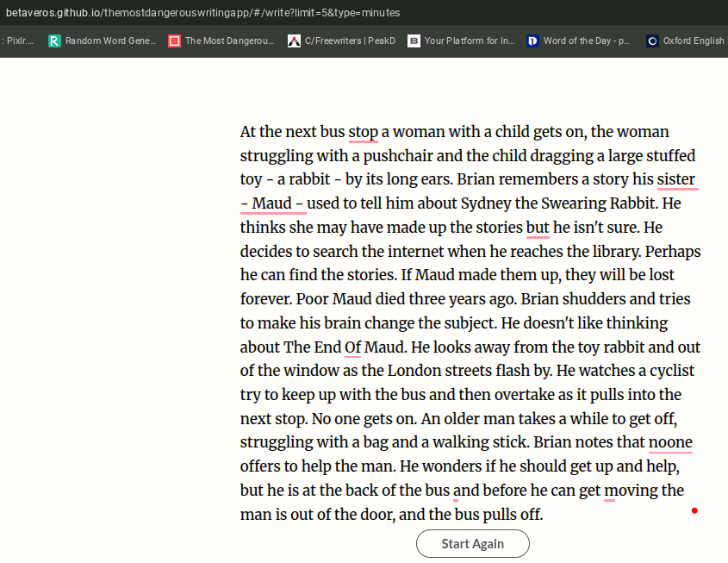Click the words 'Swearing Rabbit'

click(x=600, y=203)
